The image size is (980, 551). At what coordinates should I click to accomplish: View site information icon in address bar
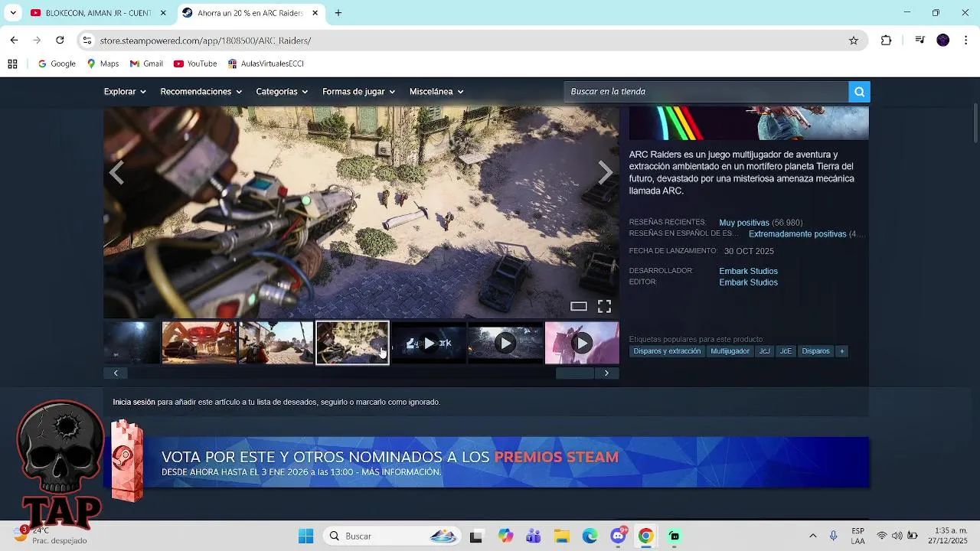[87, 41]
